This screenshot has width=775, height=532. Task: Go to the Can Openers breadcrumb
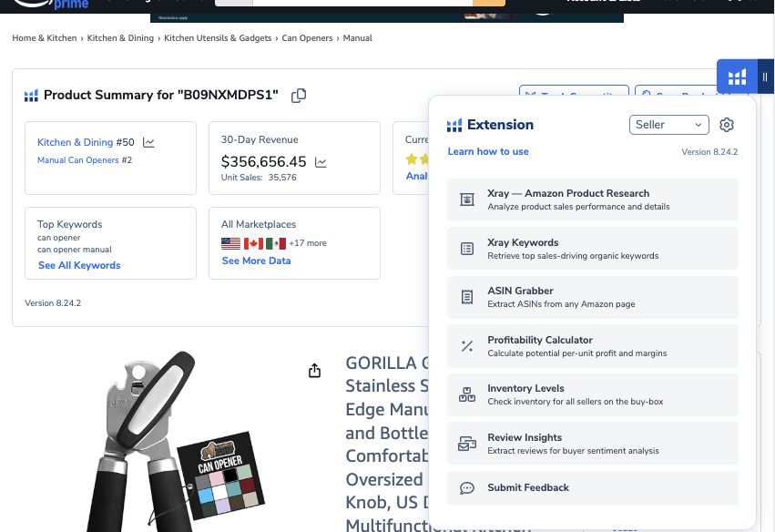[307, 38]
